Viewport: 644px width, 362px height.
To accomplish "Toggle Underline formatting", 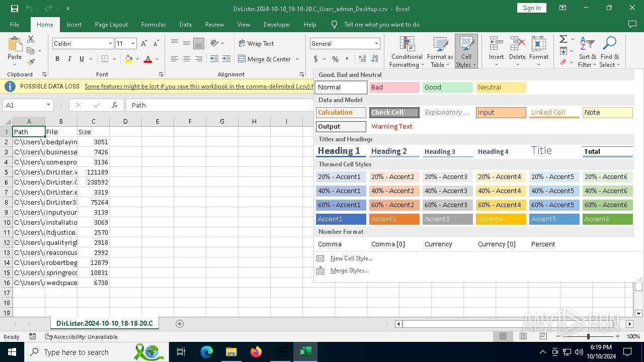I will [x=82, y=59].
